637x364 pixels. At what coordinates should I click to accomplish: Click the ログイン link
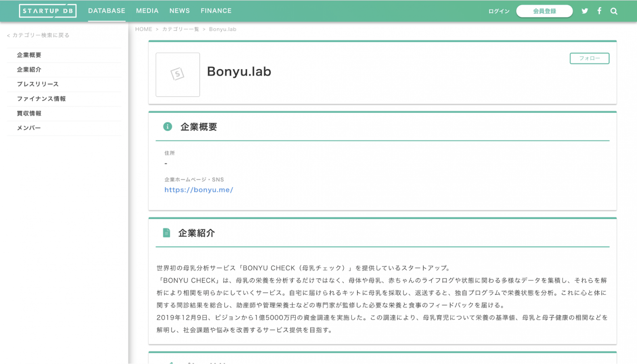click(x=498, y=11)
